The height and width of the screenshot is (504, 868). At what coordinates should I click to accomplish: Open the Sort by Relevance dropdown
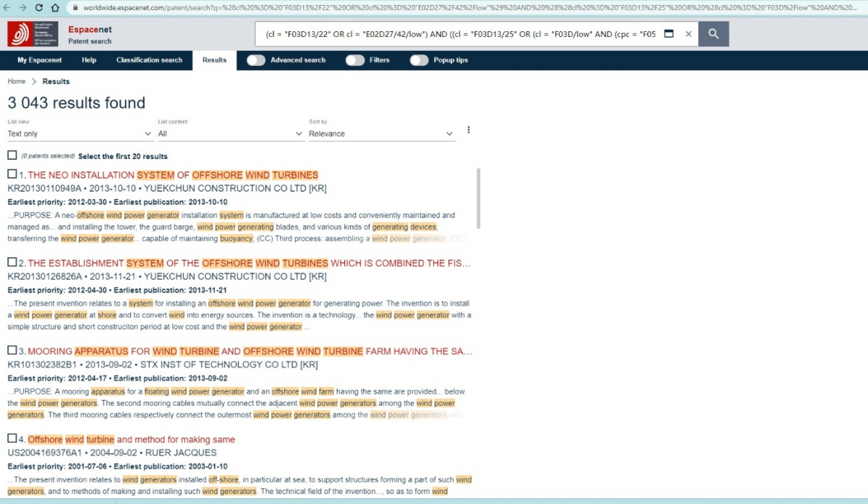[381, 134]
